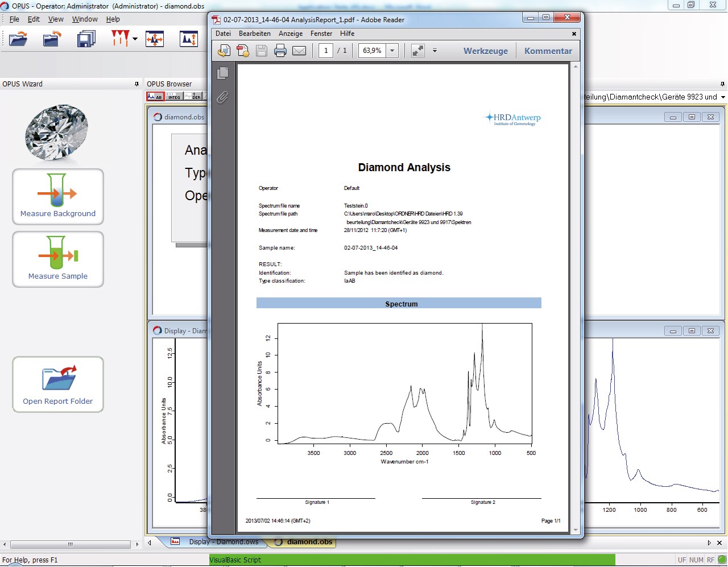Image resolution: width=728 pixels, height=567 pixels.
Task: Click the fit-to-window diagonal arrows icon
Action: [418, 51]
